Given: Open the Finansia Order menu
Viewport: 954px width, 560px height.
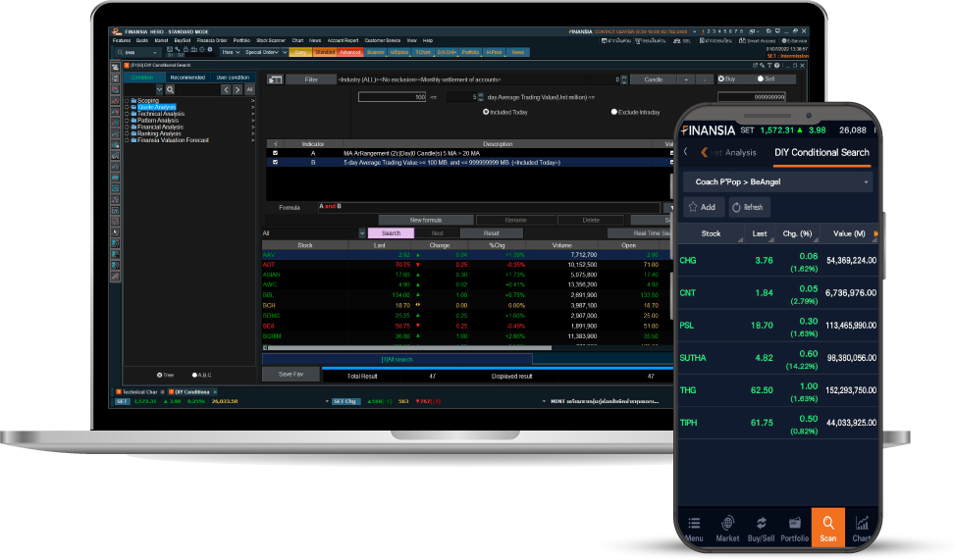Looking at the screenshot, I should (212, 41).
